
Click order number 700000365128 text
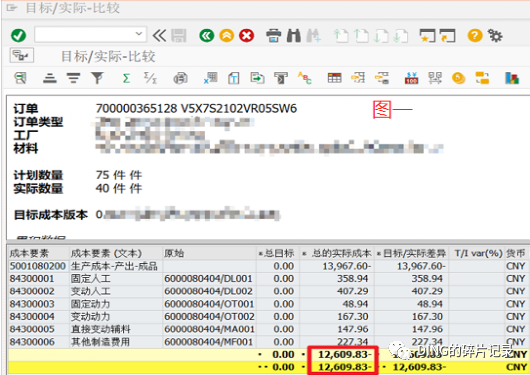(x=136, y=108)
